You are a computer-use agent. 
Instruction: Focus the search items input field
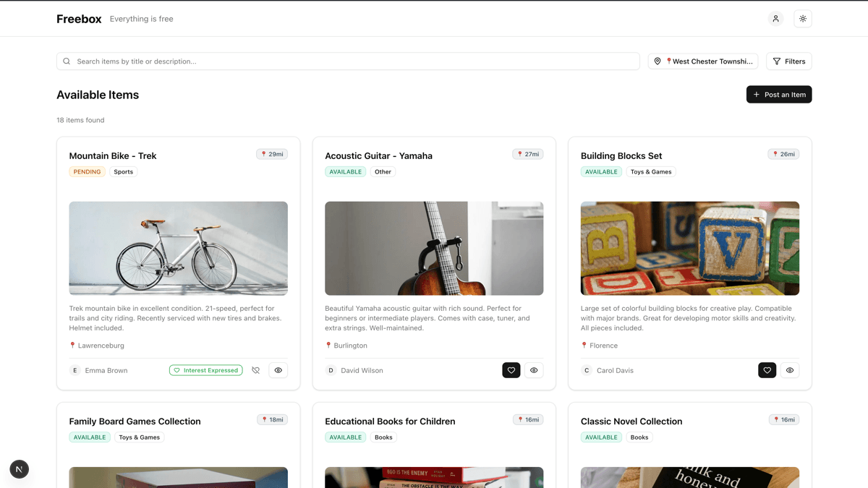354,61
